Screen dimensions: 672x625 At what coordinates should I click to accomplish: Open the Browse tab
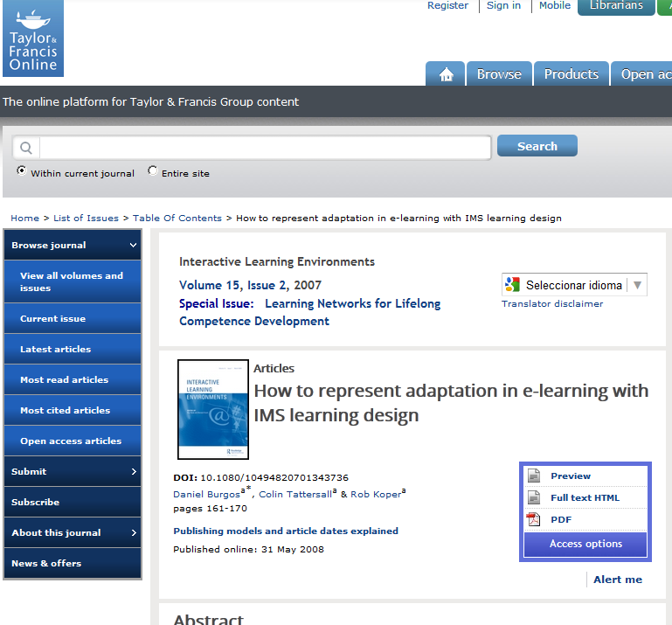(x=499, y=74)
